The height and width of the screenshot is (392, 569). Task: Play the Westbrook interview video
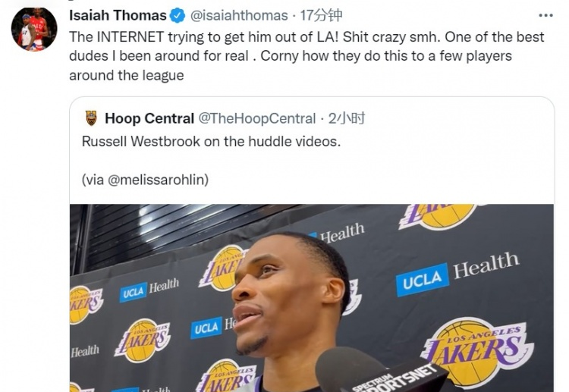pos(311,297)
